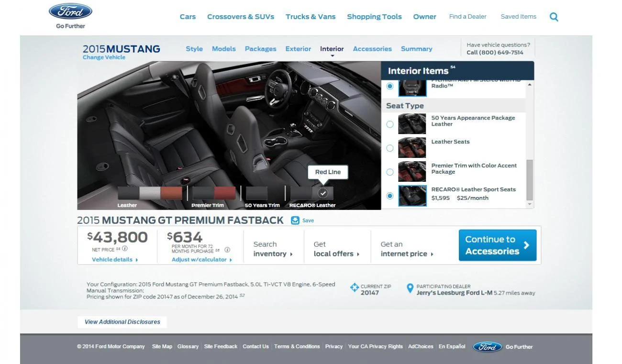622x364 pixels.
Task: Pick the red Premier Trim swatch
Action: pos(225,193)
